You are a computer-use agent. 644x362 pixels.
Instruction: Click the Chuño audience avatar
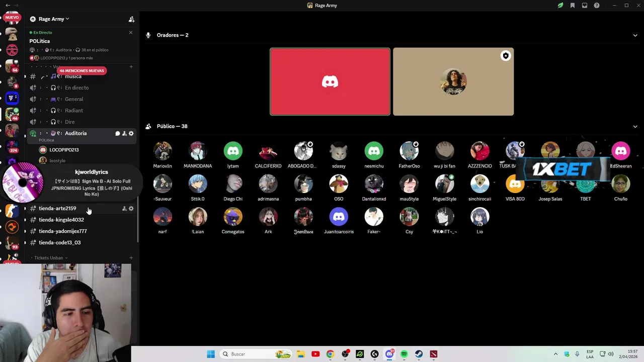(620, 184)
